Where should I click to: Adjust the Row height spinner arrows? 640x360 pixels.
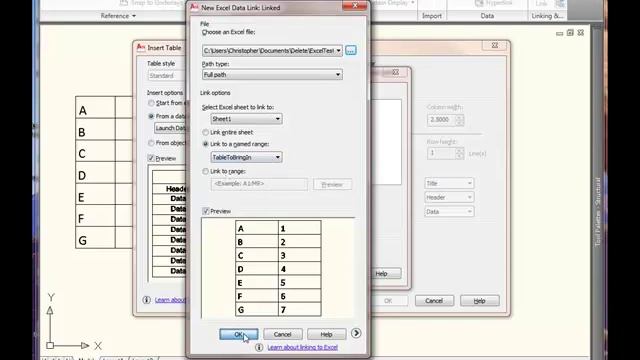coord(460,153)
